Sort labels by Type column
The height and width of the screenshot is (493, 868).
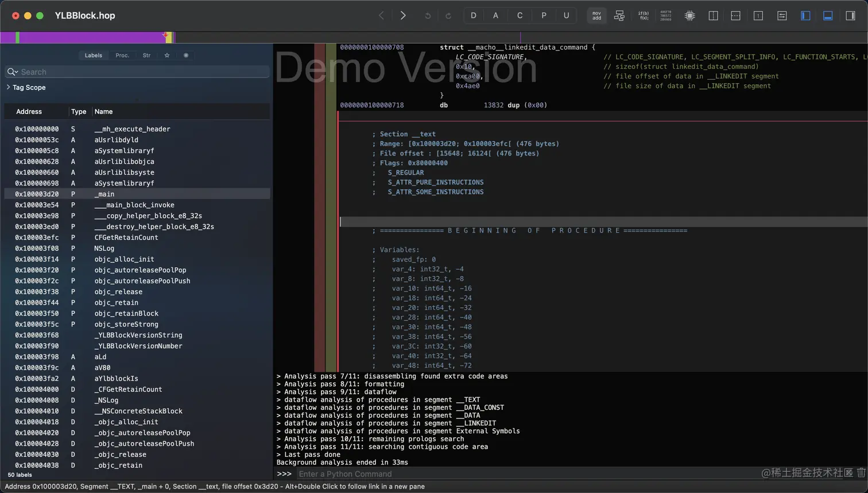pos(79,111)
